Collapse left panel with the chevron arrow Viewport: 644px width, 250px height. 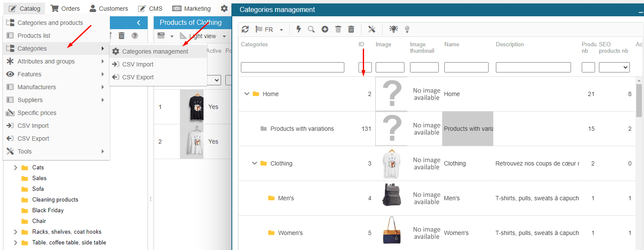(x=138, y=23)
